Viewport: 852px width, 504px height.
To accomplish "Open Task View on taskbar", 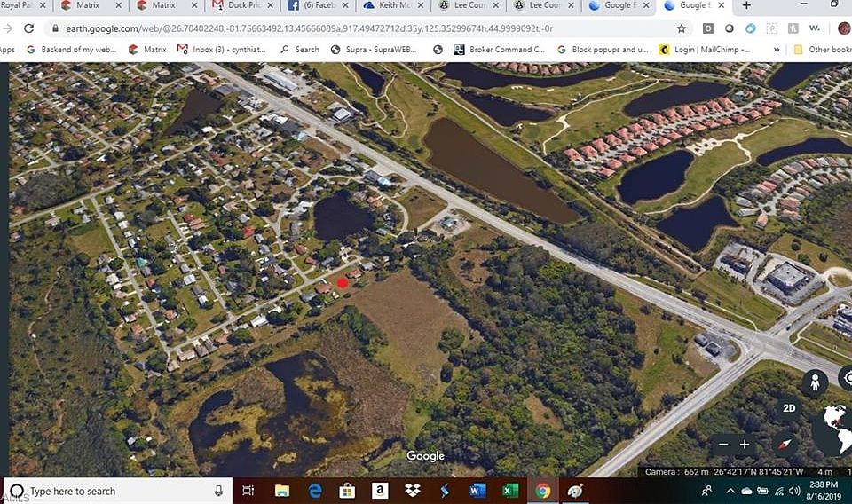I will point(248,491).
